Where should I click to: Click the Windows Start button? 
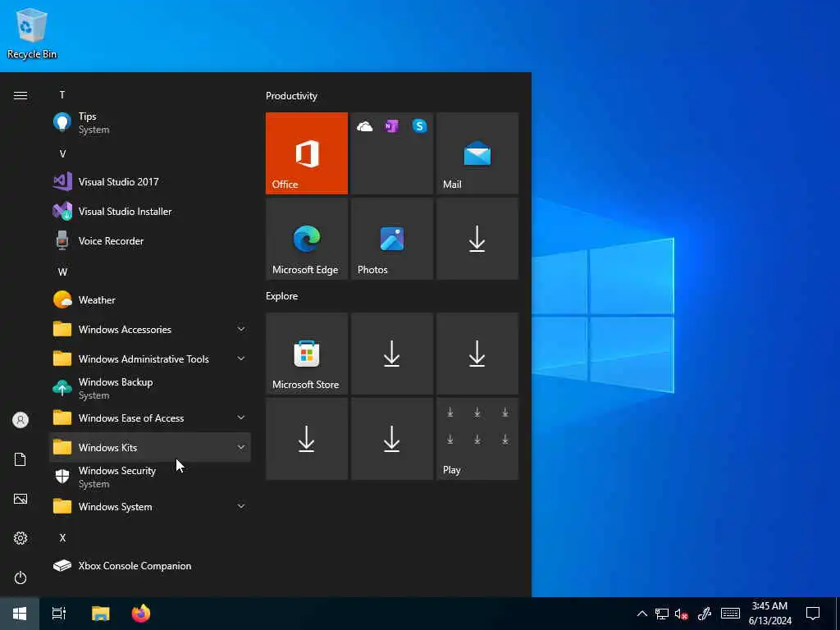tap(20, 614)
